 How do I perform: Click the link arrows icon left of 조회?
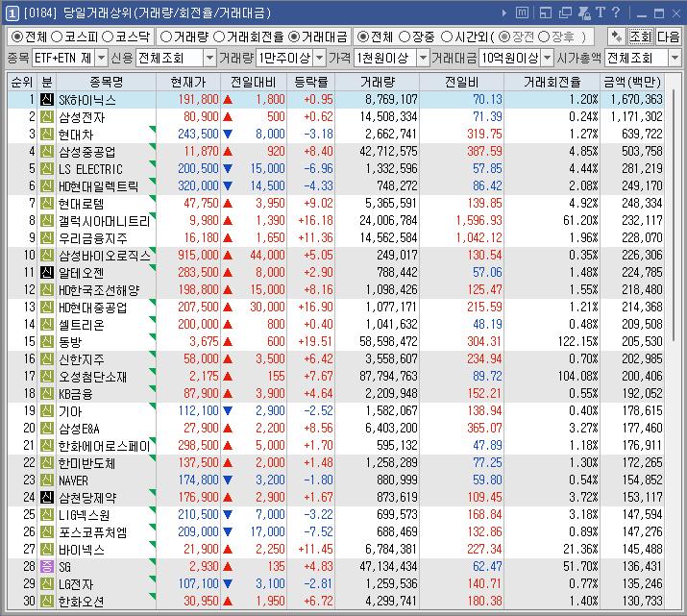point(617,37)
